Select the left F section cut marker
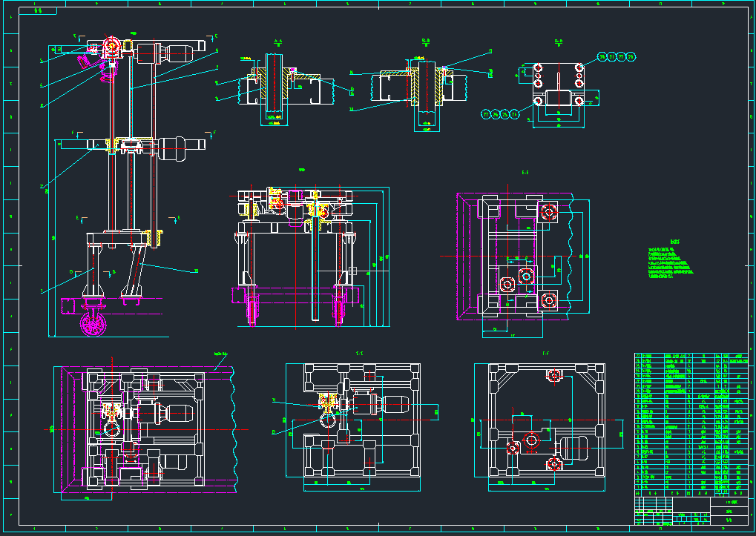The width and height of the screenshot is (756, 536). click(x=76, y=133)
